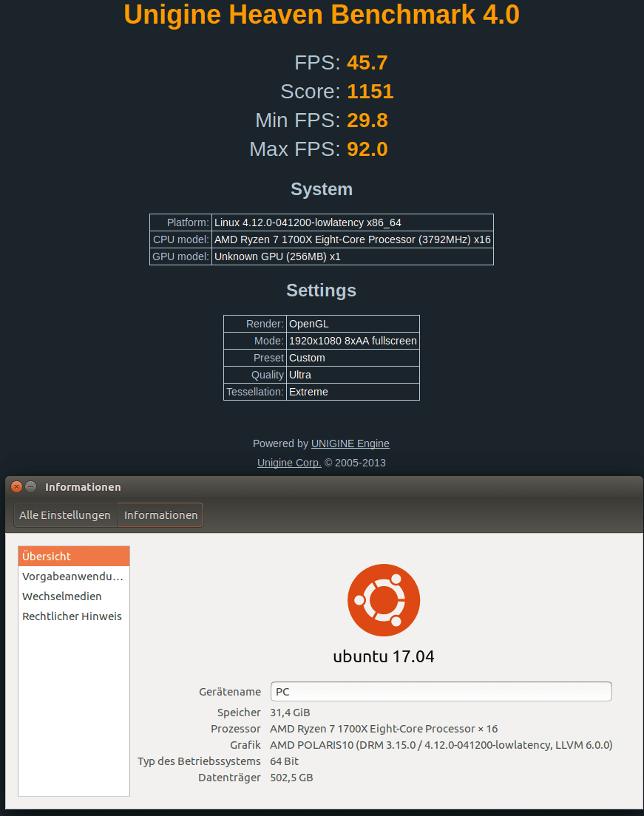
Task: Click the Max FPS value 92.0
Action: [367, 149]
